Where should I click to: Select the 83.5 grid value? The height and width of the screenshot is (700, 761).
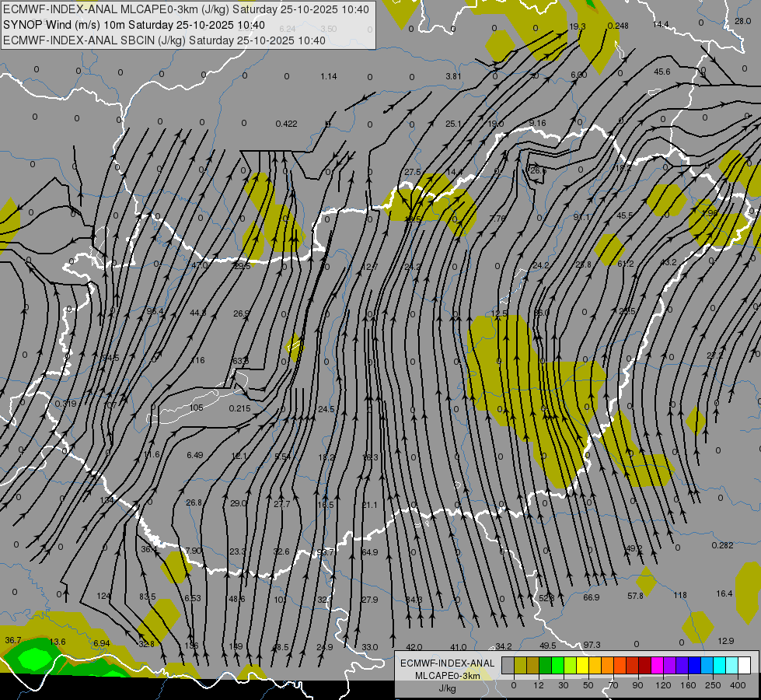(x=147, y=597)
